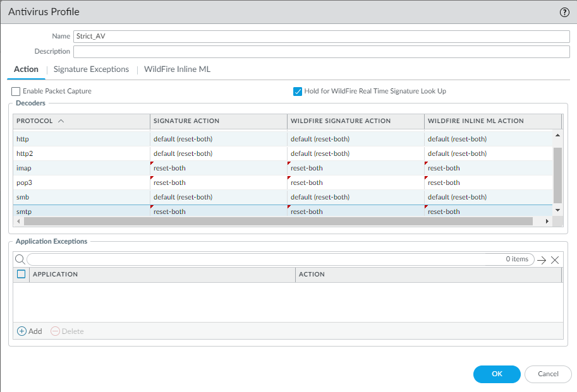
Task: Sort by the Protocol column arrow
Action: pyautogui.click(x=60, y=121)
